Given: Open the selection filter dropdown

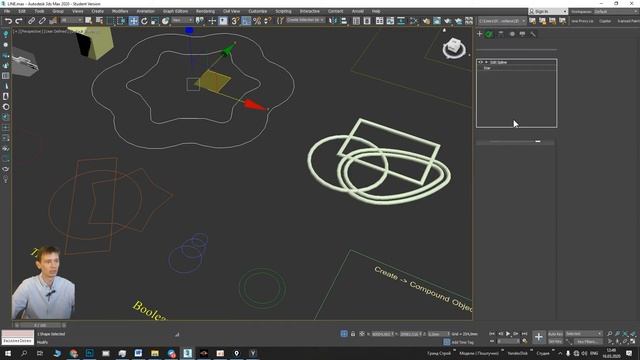Looking at the screenshot, I should click(71, 20).
